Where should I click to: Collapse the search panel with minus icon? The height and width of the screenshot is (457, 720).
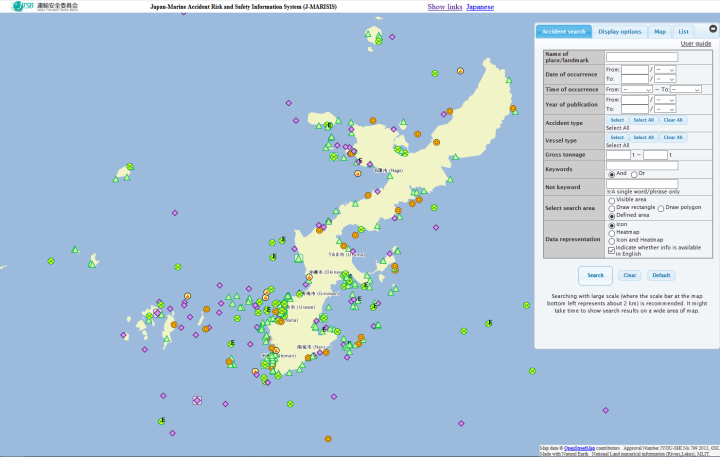(x=713, y=30)
